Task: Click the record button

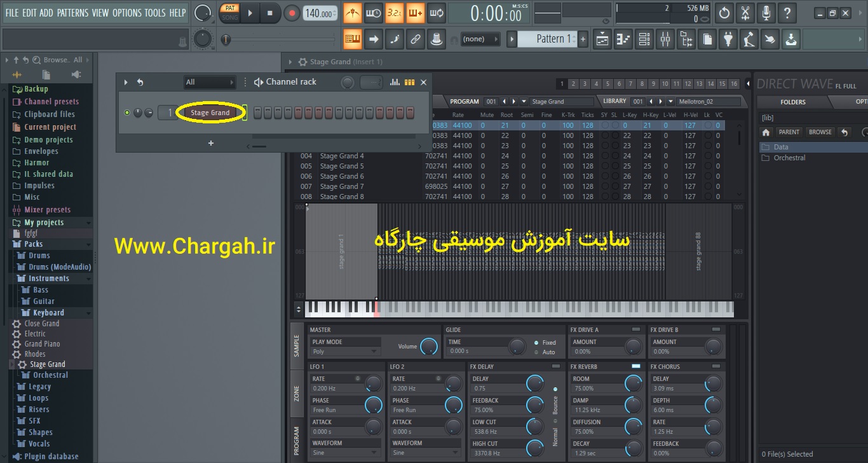Action: click(x=292, y=13)
